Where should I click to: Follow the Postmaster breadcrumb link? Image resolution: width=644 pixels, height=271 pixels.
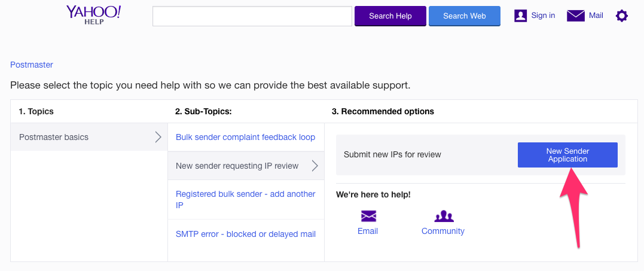pyautogui.click(x=32, y=65)
